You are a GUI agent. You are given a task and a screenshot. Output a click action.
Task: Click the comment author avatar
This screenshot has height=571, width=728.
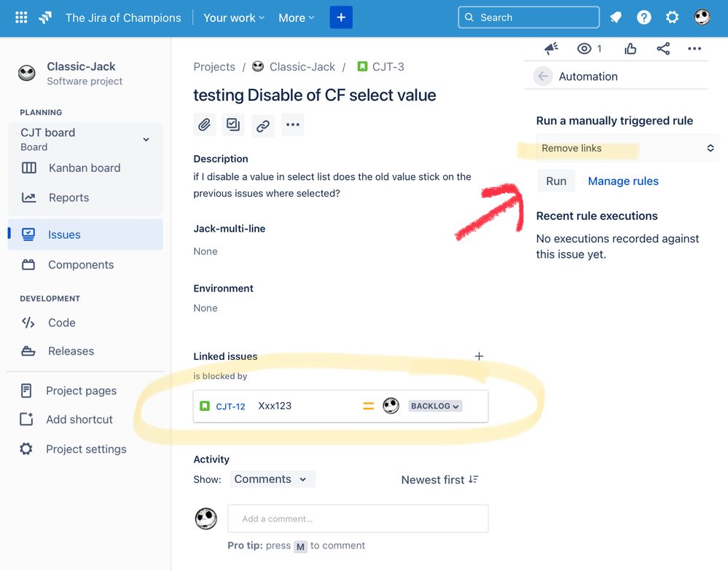[x=206, y=519]
